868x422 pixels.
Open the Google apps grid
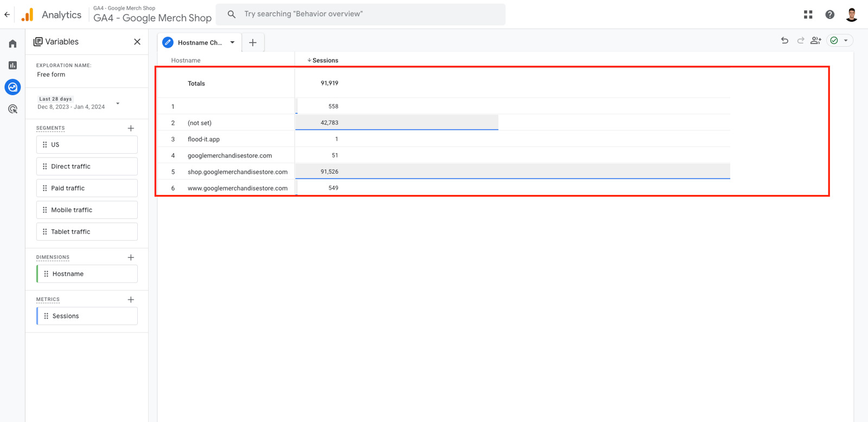click(808, 15)
